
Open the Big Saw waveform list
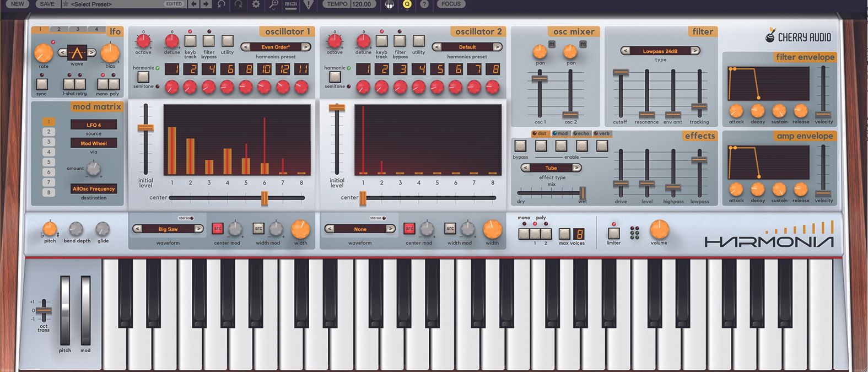(168, 229)
